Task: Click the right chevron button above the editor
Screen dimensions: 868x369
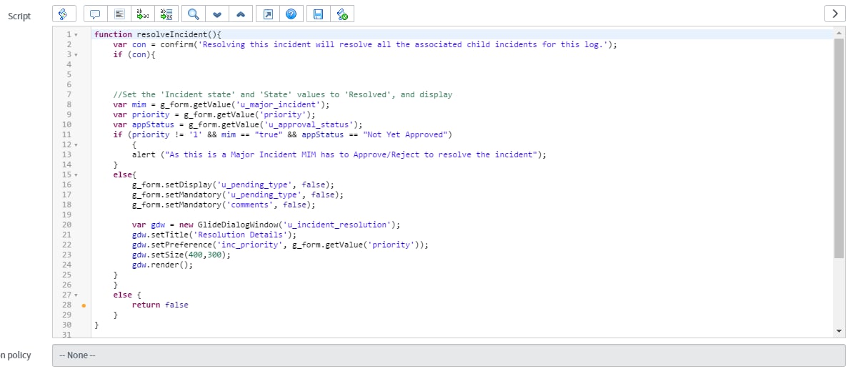Action: pos(835,14)
